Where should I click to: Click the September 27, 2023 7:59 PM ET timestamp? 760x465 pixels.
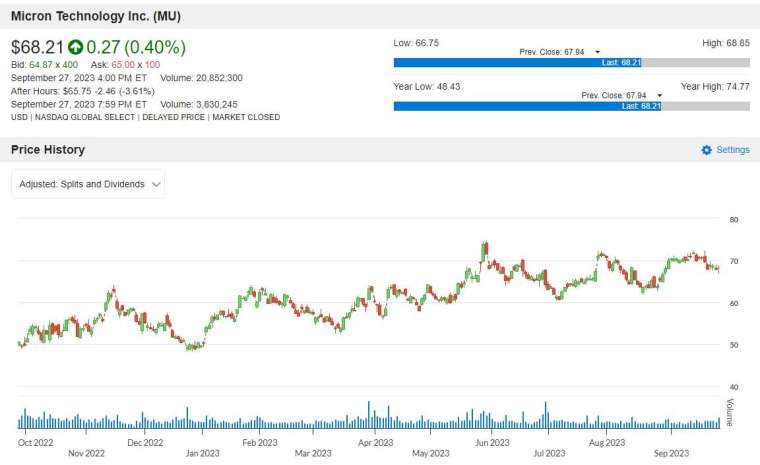tap(79, 104)
